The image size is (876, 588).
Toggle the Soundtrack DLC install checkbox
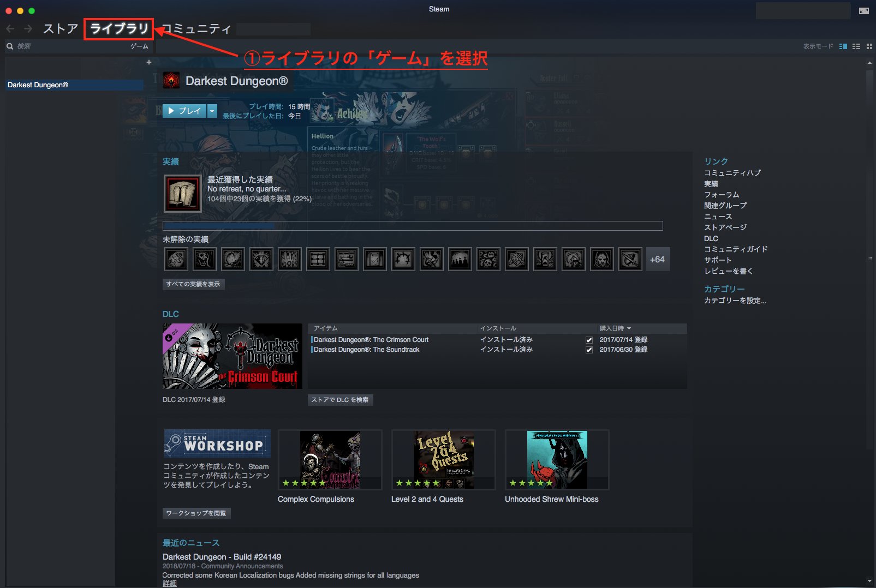[x=589, y=350]
